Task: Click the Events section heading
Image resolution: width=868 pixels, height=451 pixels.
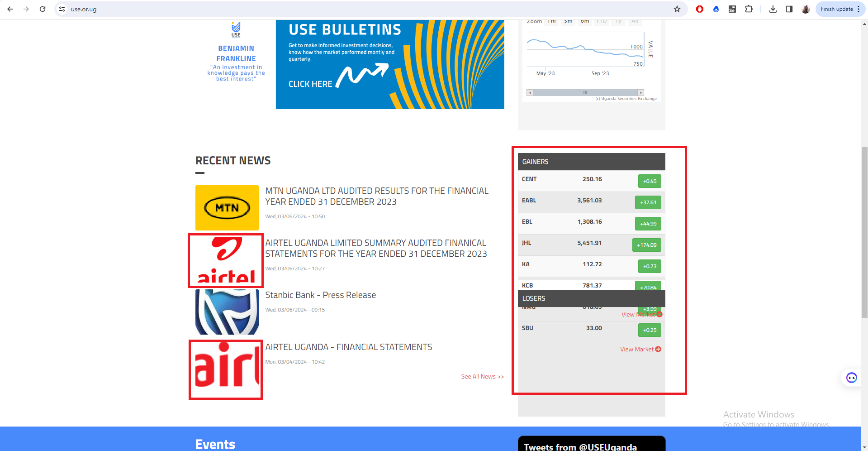Action: 215,444
